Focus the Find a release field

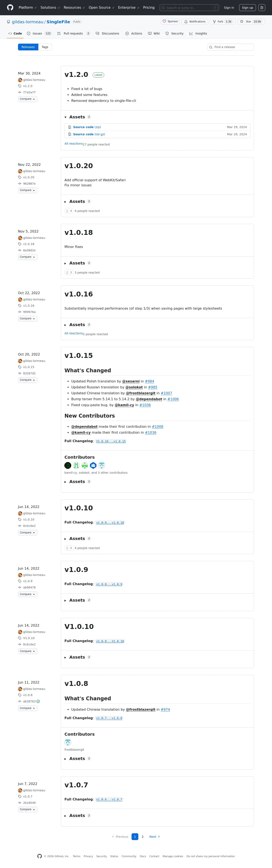[x=230, y=47]
